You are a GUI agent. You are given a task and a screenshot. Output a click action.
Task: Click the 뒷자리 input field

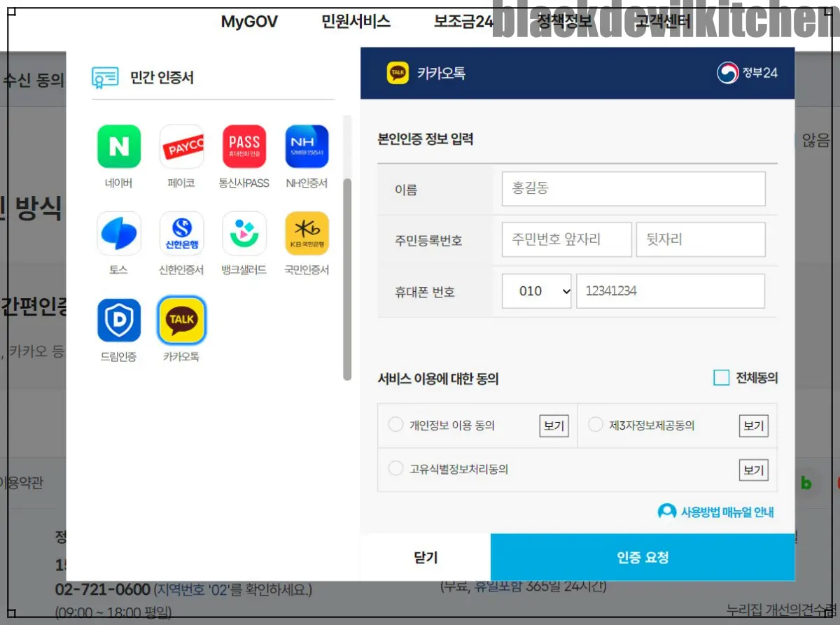click(701, 239)
